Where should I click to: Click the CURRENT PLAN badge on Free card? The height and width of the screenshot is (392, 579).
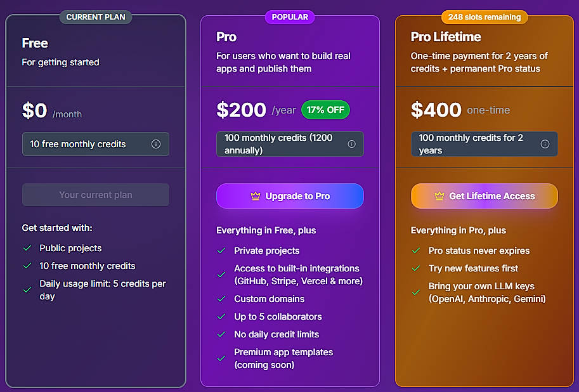tap(95, 17)
